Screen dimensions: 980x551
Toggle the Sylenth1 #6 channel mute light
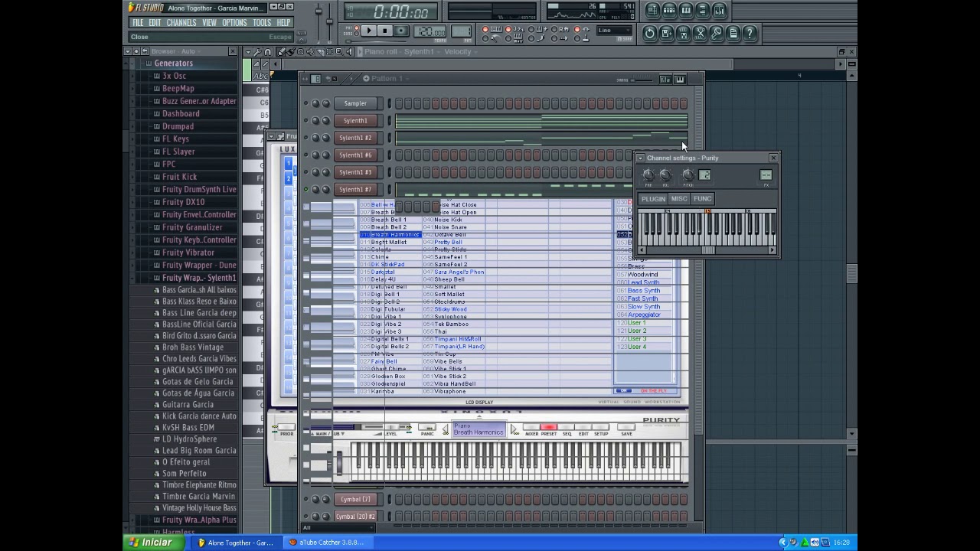(x=306, y=155)
